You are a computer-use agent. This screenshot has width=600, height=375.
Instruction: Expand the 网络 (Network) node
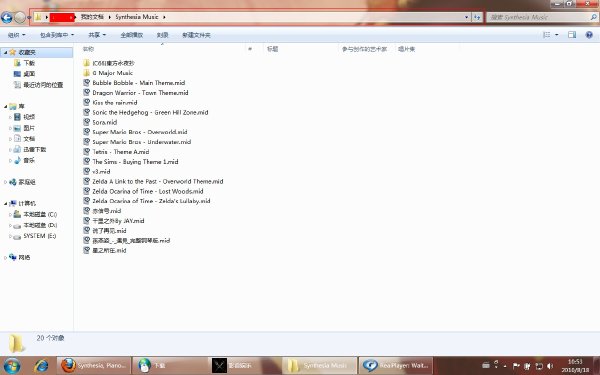tap(5, 258)
